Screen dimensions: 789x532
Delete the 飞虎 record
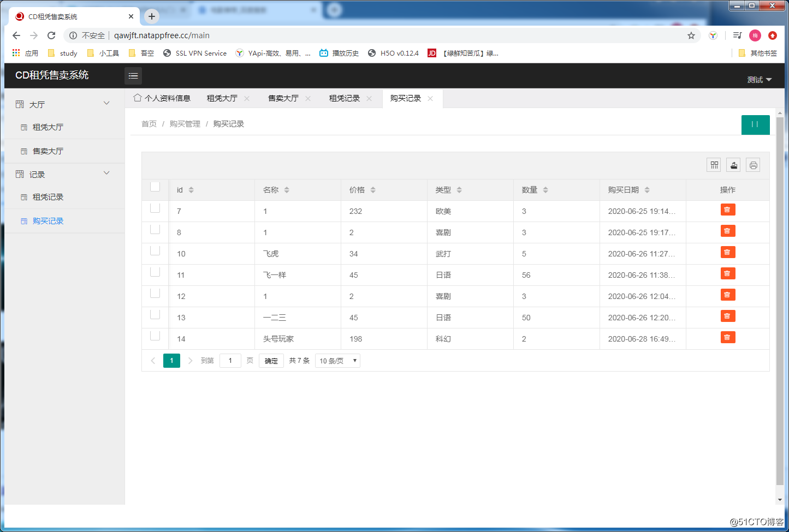(x=728, y=252)
